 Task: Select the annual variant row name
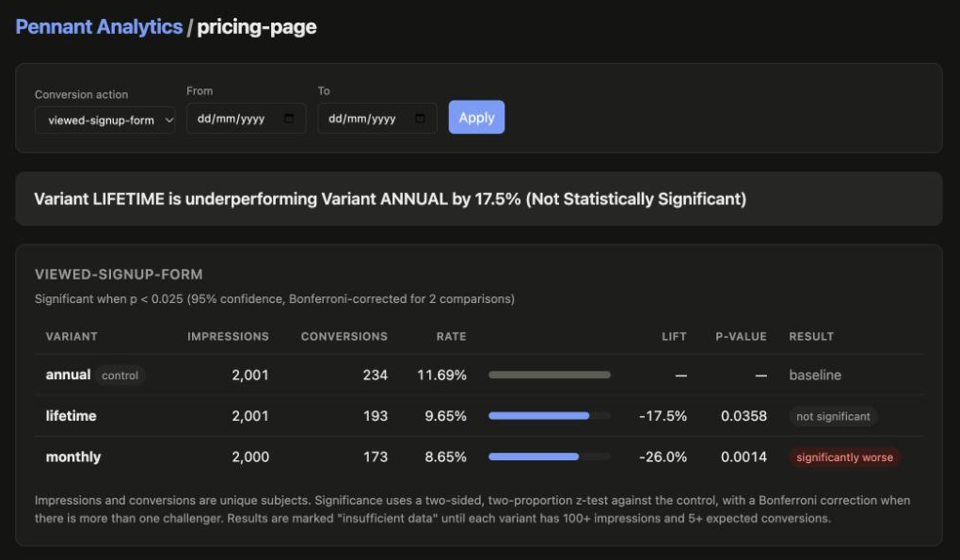click(x=68, y=375)
